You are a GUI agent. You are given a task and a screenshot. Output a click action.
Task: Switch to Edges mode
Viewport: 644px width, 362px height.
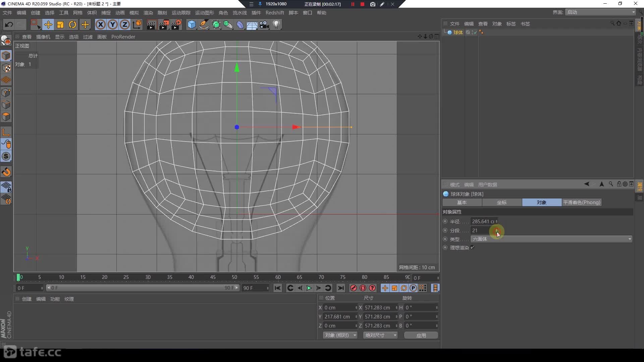pos(6,105)
